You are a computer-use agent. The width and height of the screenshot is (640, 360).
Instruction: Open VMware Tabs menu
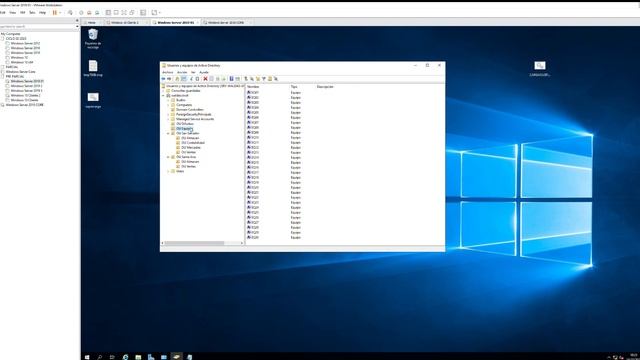point(32,13)
